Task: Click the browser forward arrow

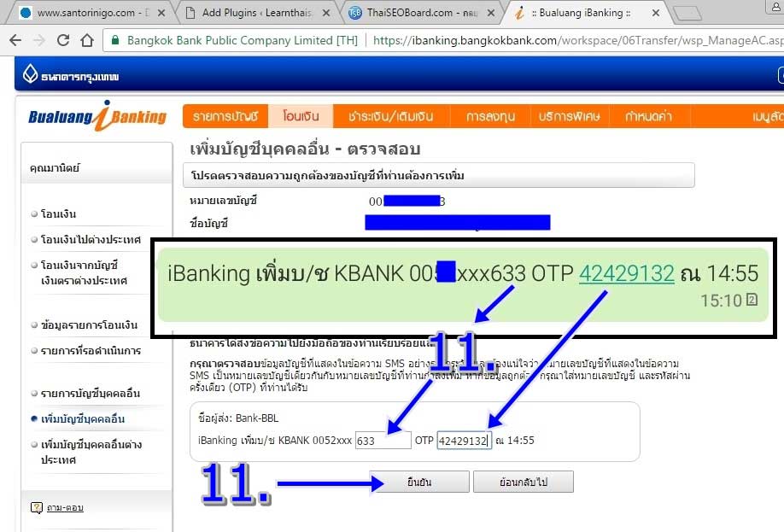Action: [x=39, y=40]
